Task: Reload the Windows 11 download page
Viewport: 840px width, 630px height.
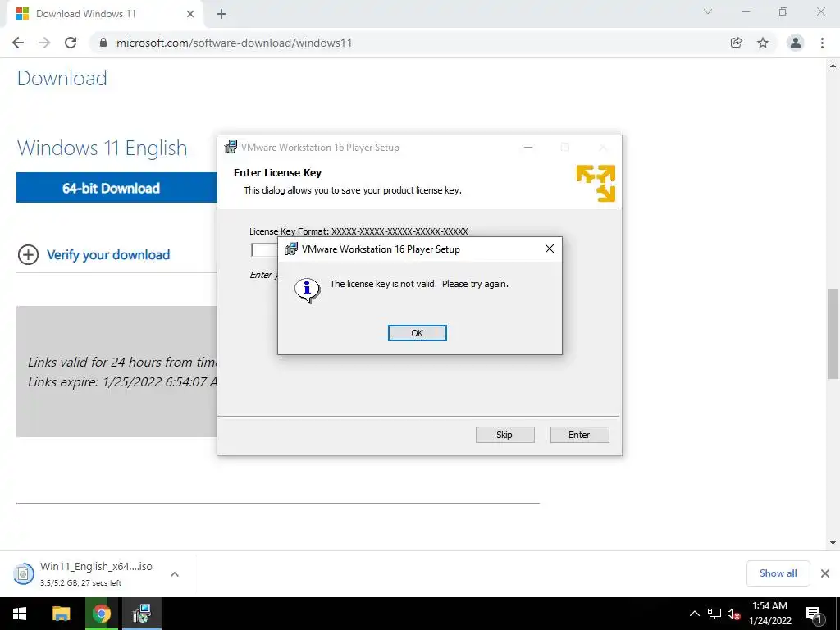Action: coord(71,43)
